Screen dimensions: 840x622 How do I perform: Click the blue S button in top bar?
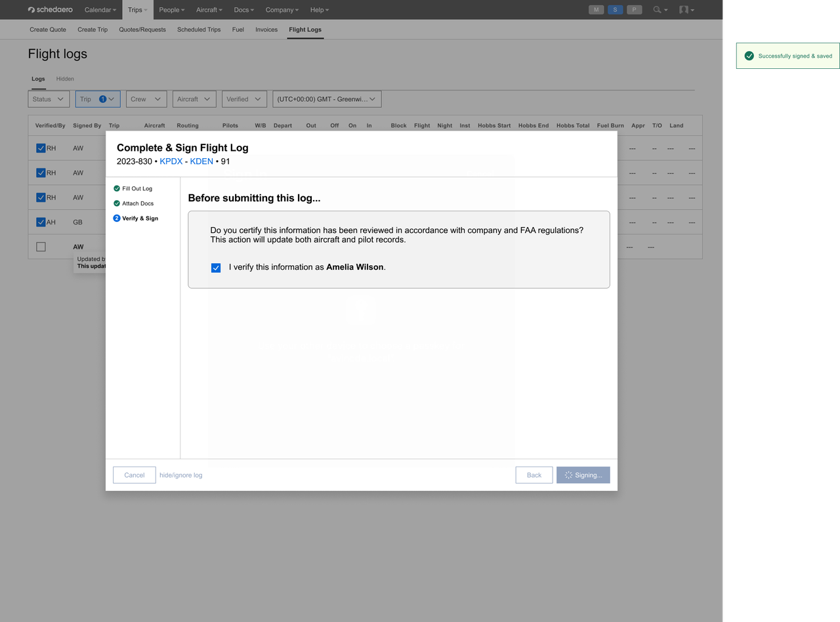615,10
